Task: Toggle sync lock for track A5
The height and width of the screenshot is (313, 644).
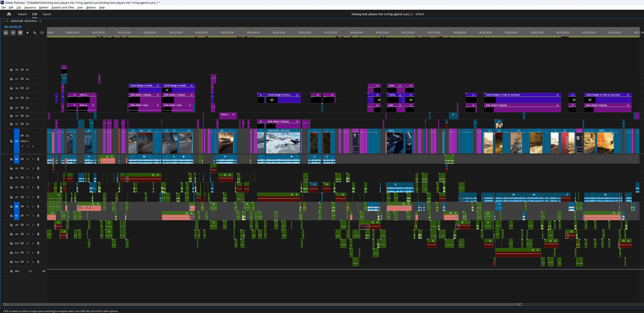Action: (x=22, y=197)
